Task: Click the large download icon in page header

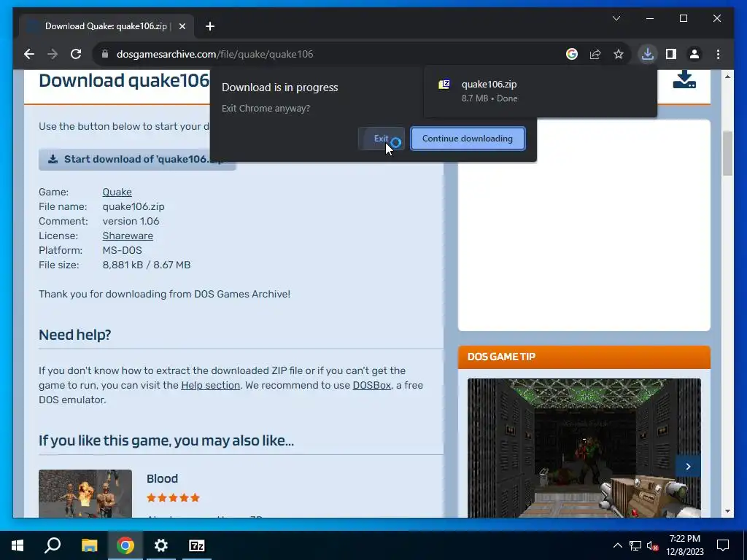Action: coord(684,79)
